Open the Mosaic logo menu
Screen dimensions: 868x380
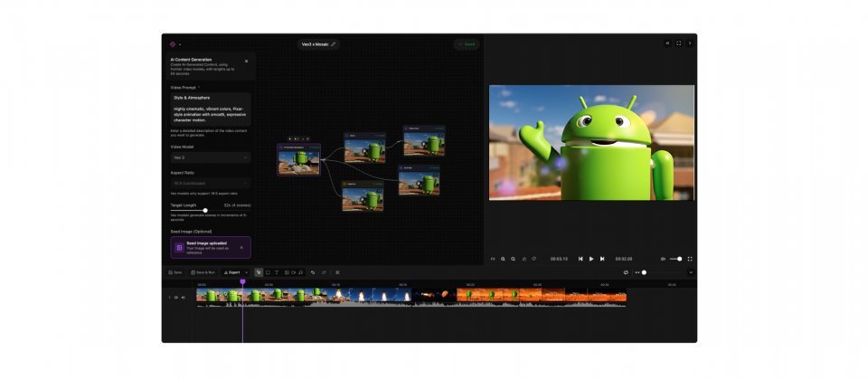point(173,44)
